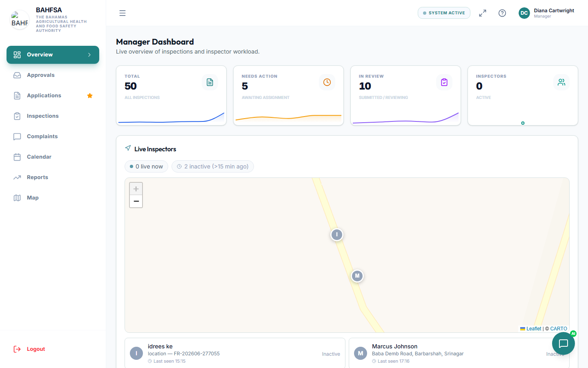This screenshot has width=588, height=368.
Task: Open the Needs Action 5 card
Action: (289, 96)
